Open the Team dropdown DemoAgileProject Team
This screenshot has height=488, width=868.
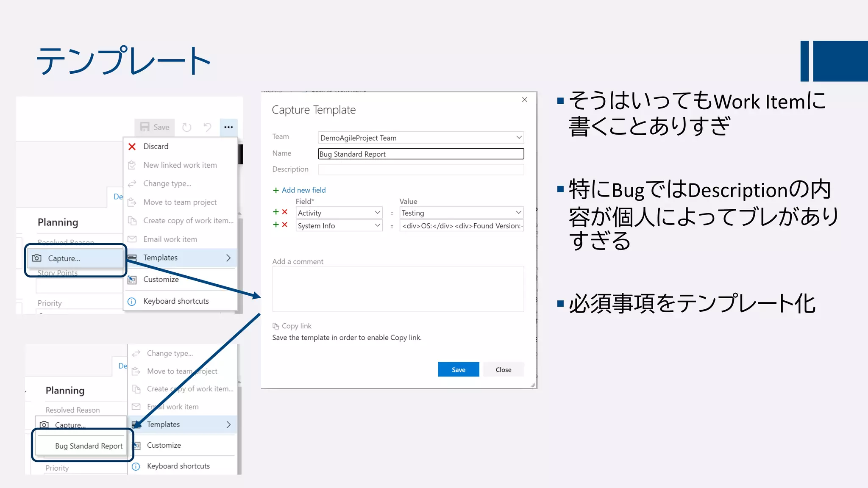[421, 138]
